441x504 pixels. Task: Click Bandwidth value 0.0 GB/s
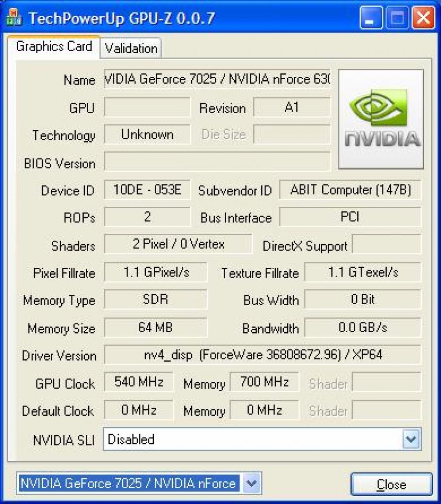pos(363,327)
